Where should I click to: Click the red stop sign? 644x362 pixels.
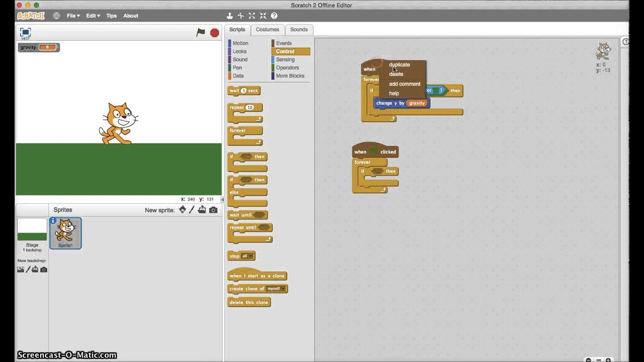(214, 33)
